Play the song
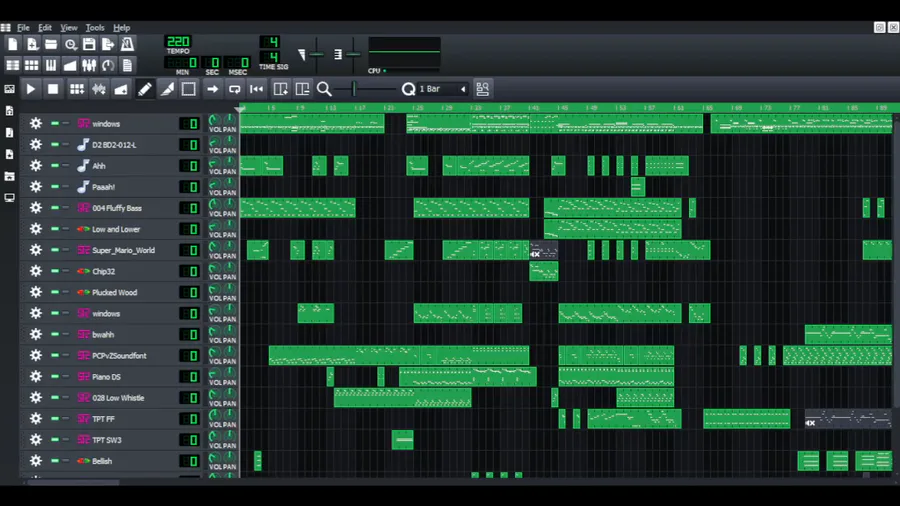The height and width of the screenshot is (506, 900). pyautogui.click(x=31, y=89)
